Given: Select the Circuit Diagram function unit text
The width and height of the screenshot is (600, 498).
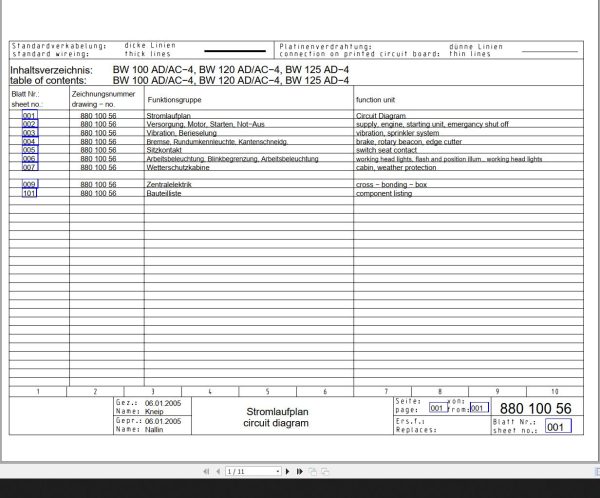Looking at the screenshot, I should click(381, 116).
